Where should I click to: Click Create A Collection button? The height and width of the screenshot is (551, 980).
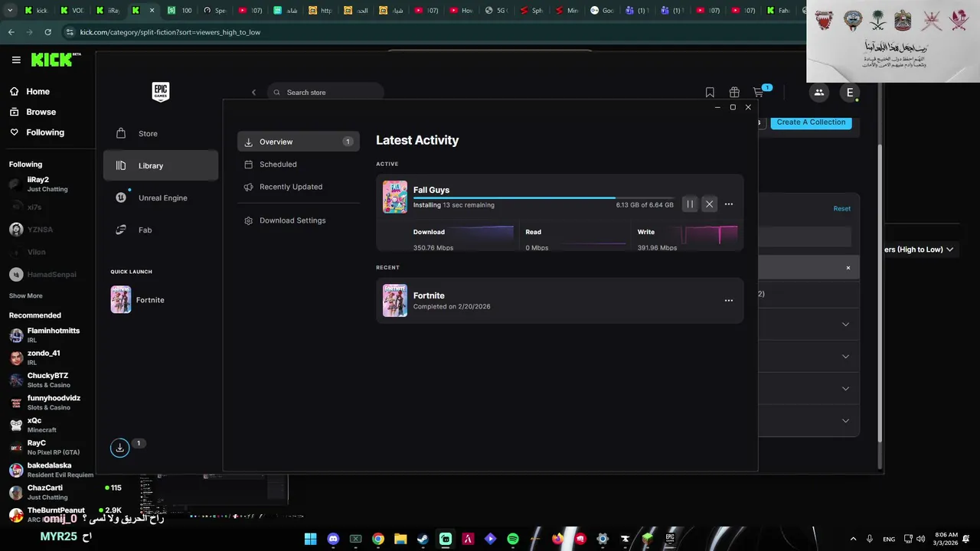[811, 122]
